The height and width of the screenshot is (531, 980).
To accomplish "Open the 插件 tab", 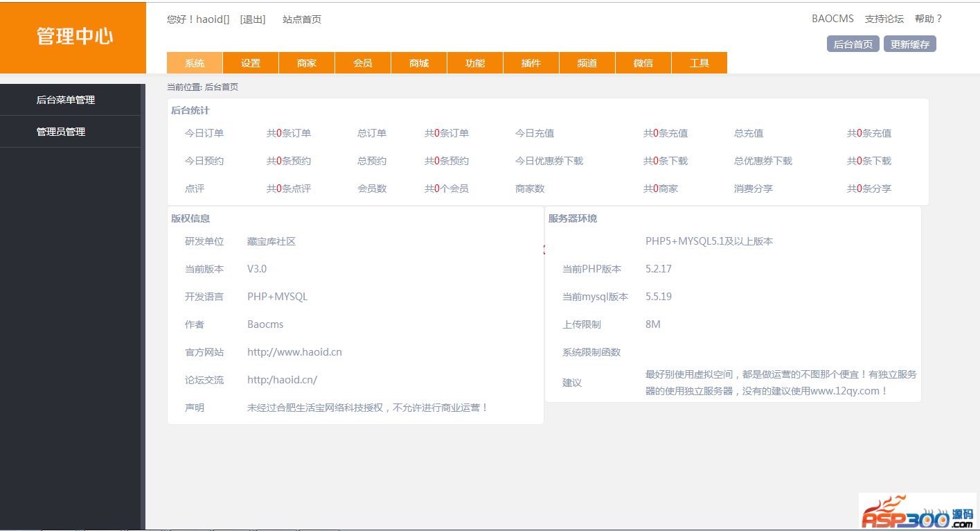I will tap(531, 63).
